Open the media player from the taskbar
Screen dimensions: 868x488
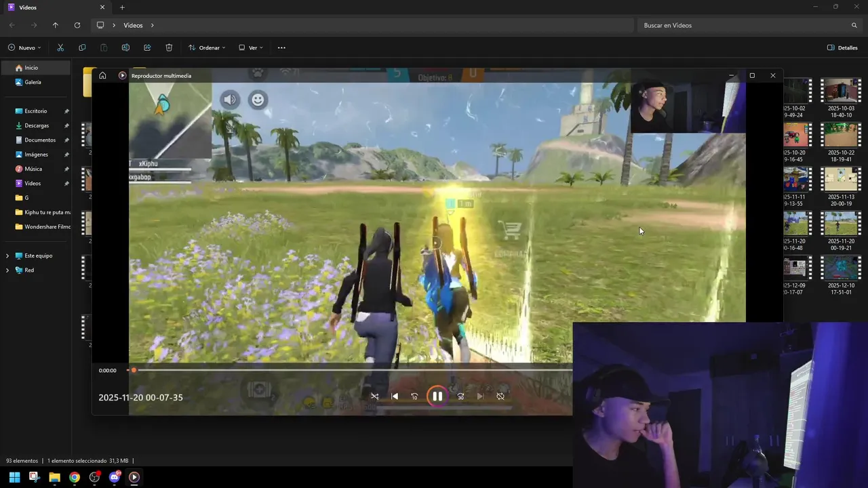134,477
